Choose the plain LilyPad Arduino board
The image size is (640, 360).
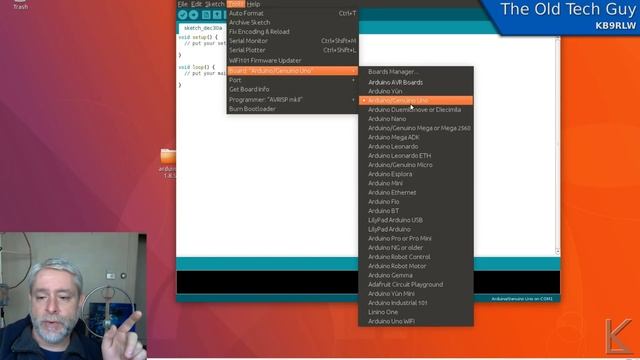point(416,229)
